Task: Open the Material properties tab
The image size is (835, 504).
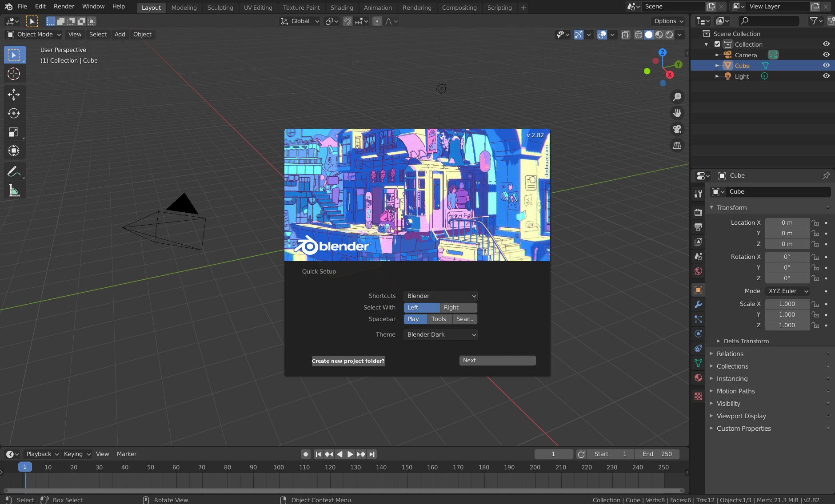Action: point(698,378)
